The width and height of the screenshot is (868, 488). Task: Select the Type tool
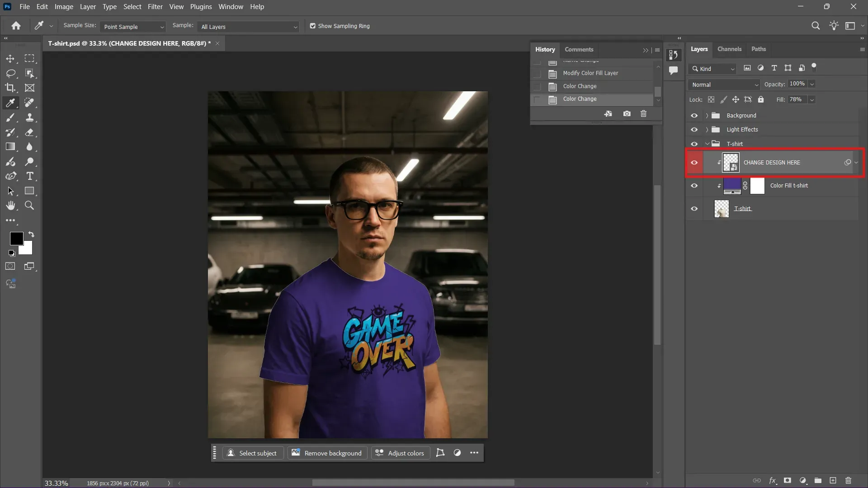tap(30, 177)
